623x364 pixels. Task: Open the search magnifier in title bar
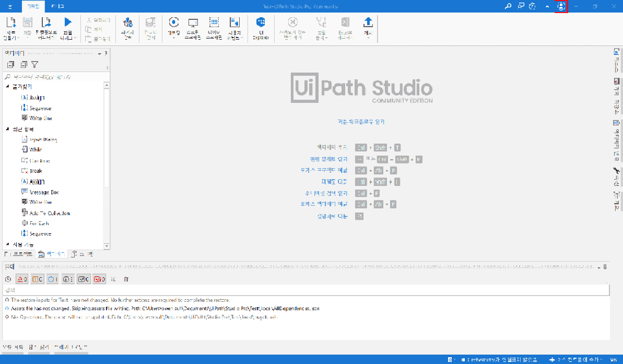coord(508,6)
